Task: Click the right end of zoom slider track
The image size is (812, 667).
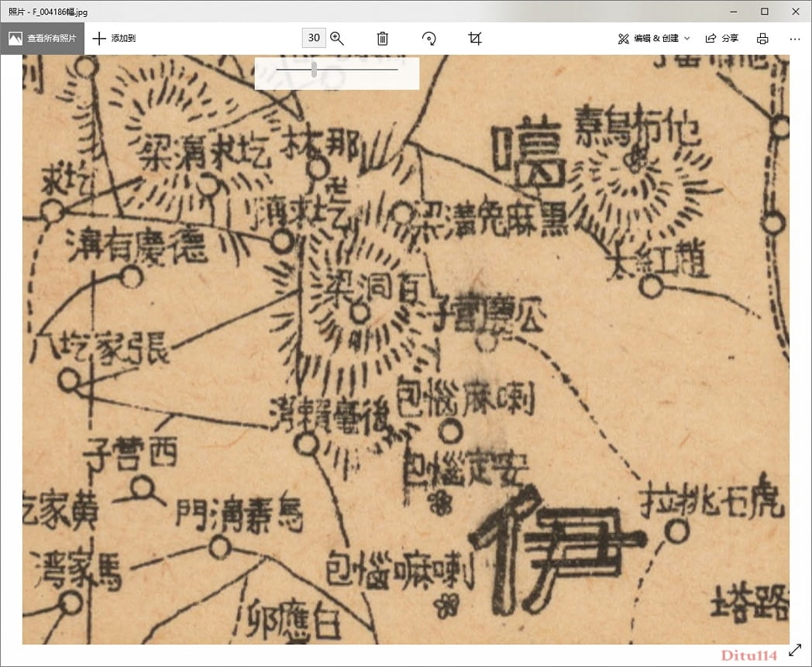Action: click(x=395, y=70)
